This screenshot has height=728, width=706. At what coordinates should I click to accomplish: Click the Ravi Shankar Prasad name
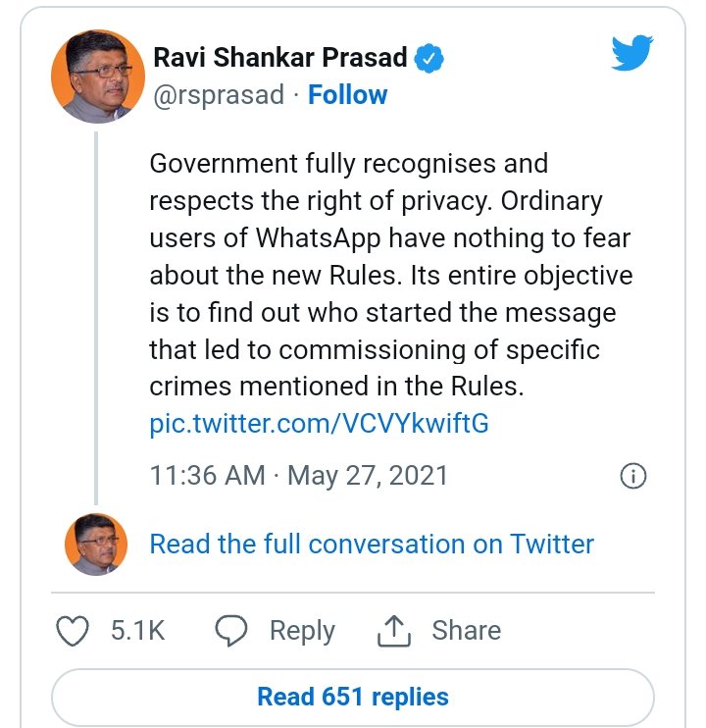point(279,58)
